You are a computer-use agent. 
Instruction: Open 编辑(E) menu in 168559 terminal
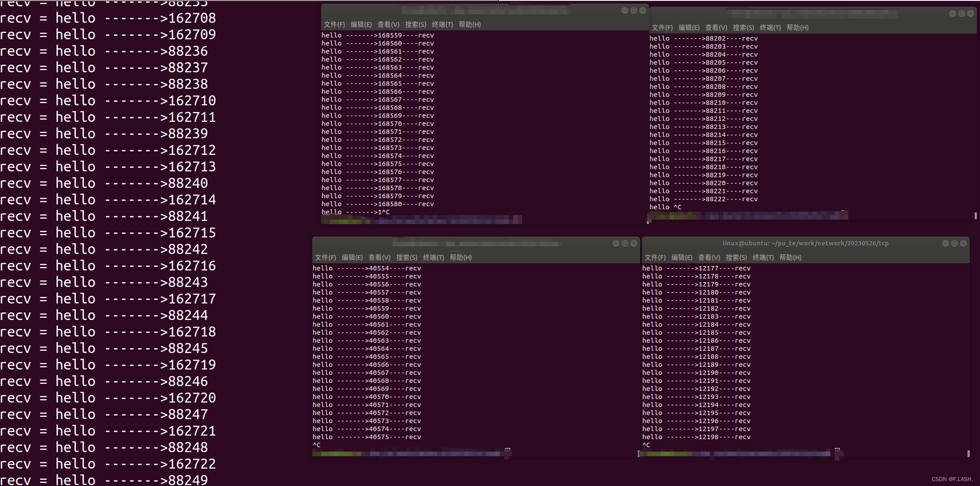coord(361,25)
